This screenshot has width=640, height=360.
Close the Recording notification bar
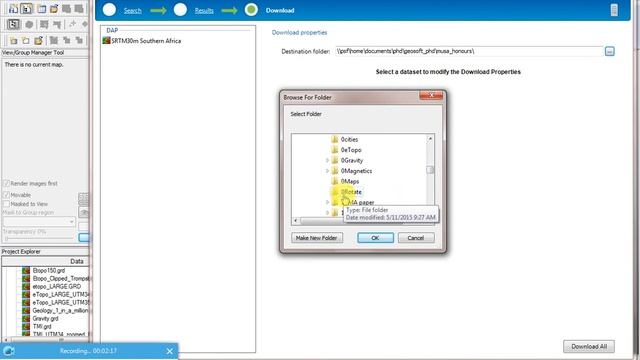tap(170, 351)
